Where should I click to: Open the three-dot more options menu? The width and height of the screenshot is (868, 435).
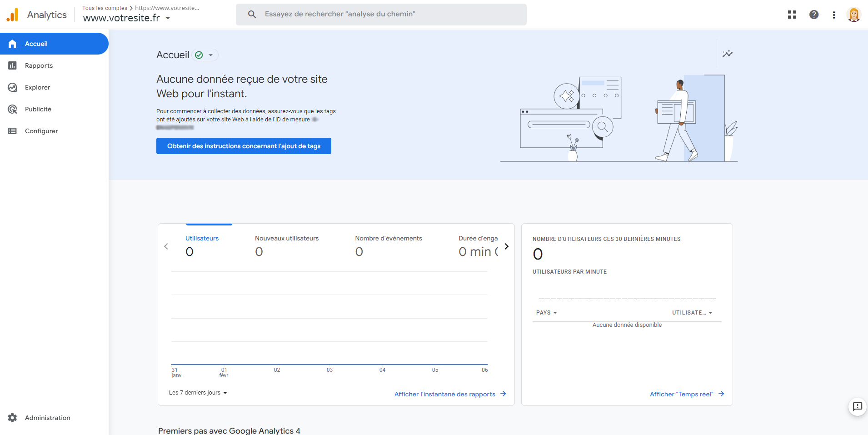(834, 15)
